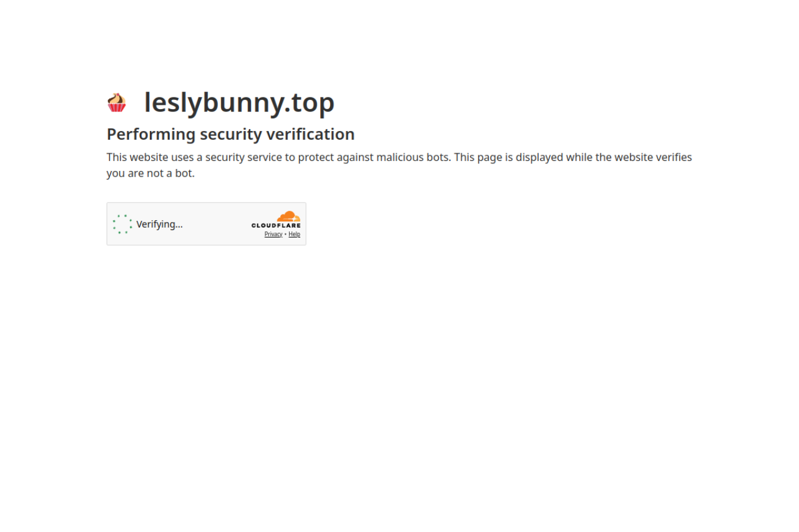
Task: Click the 'Performing security verification' heading
Action: coord(230,134)
